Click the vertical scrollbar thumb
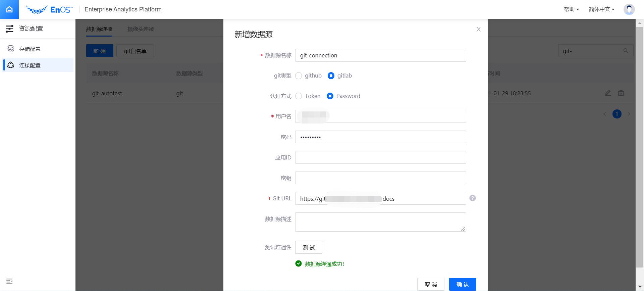 tap(640, 147)
